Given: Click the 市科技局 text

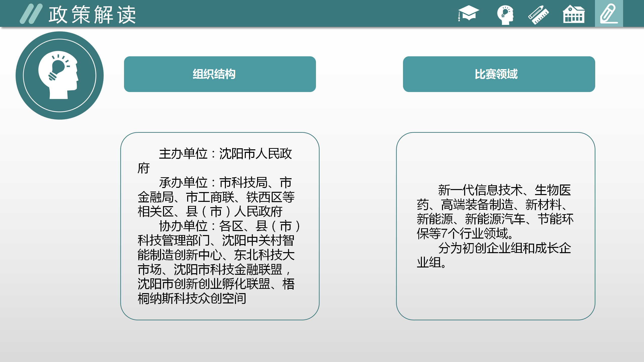Looking at the screenshot, I should click(x=243, y=183).
